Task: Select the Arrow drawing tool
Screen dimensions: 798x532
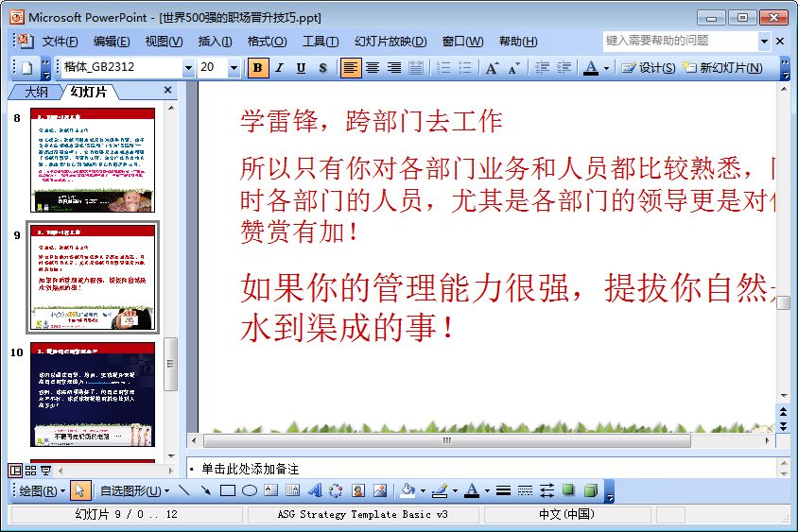Action: point(205,490)
